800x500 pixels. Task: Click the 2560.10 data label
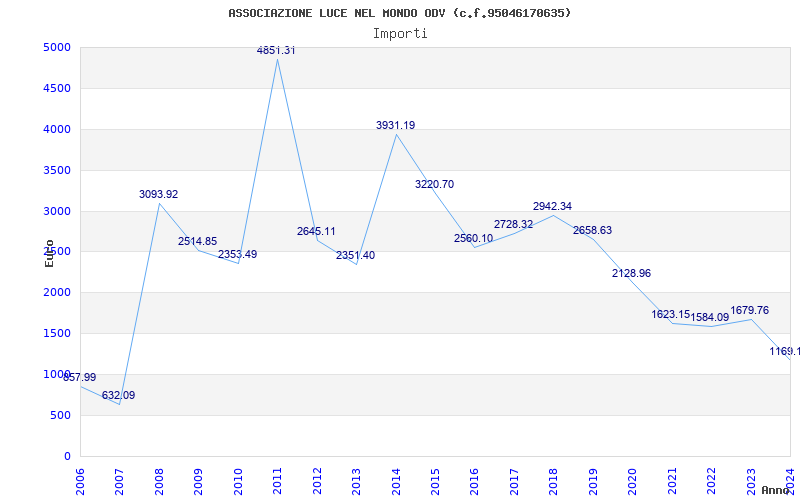473,239
